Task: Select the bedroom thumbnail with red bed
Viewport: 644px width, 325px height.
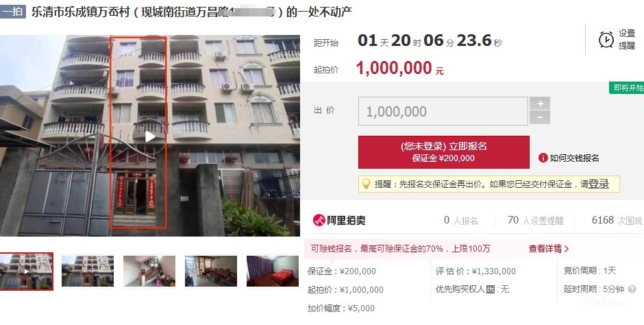Action: coord(273,271)
